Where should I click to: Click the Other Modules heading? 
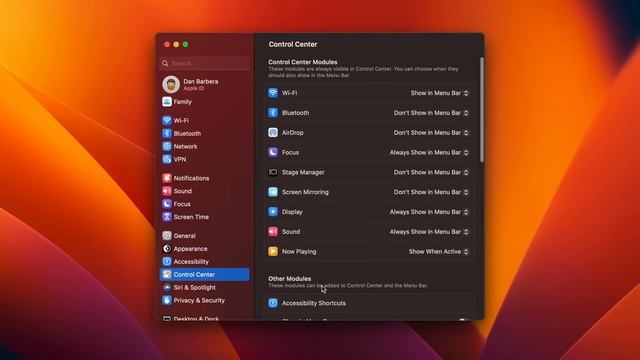point(289,278)
